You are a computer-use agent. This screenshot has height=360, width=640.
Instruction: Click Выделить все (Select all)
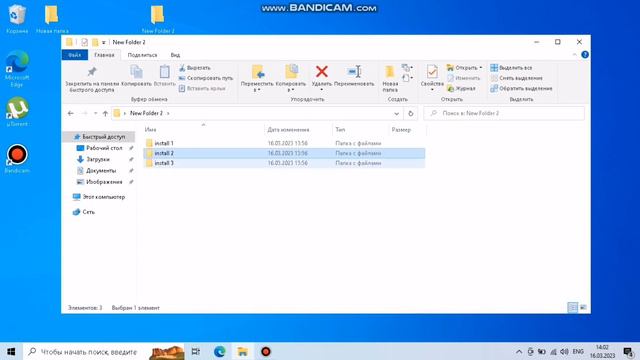pos(511,68)
